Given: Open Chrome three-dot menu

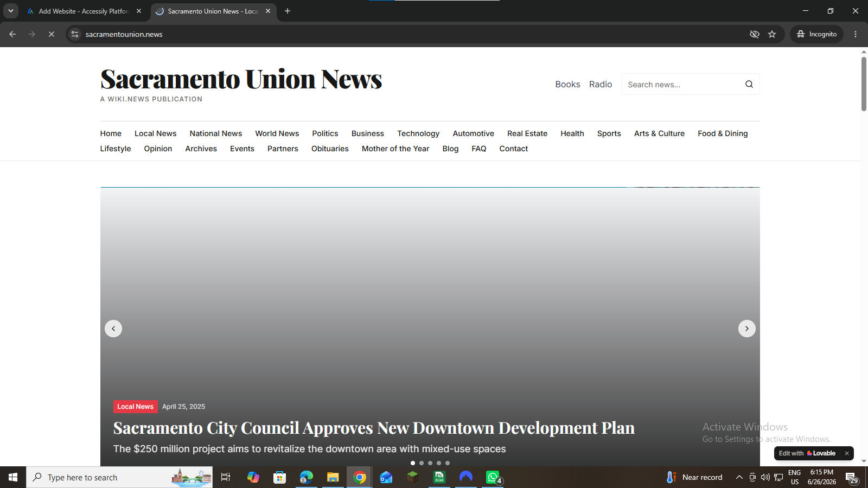Looking at the screenshot, I should click(x=856, y=34).
